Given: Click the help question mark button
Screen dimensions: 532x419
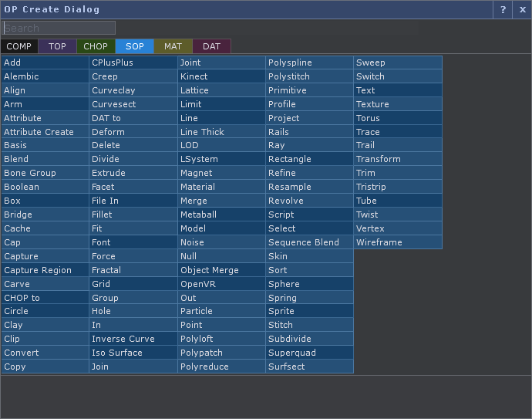Looking at the screenshot, I should [503, 9].
